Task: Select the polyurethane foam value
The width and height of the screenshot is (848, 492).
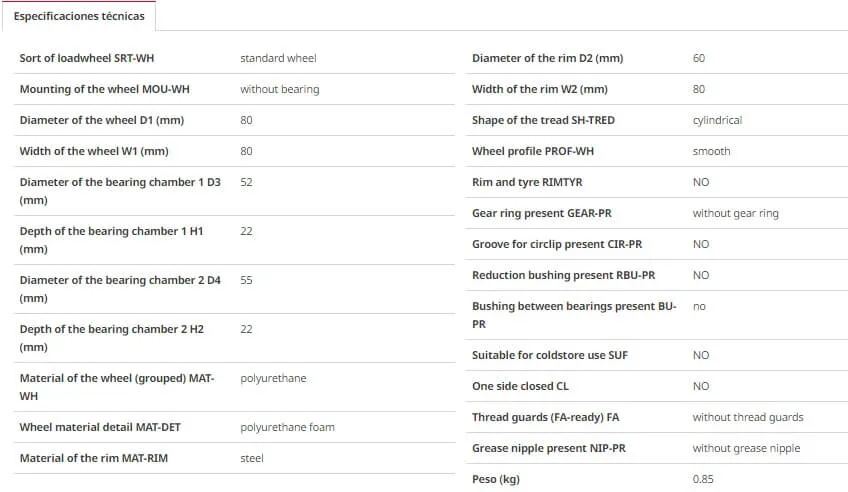Action: 287,427
